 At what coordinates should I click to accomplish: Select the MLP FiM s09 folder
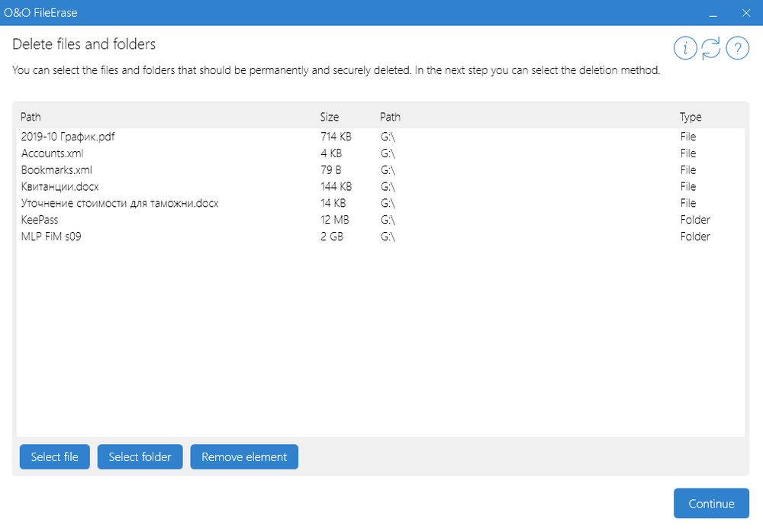[x=51, y=237]
